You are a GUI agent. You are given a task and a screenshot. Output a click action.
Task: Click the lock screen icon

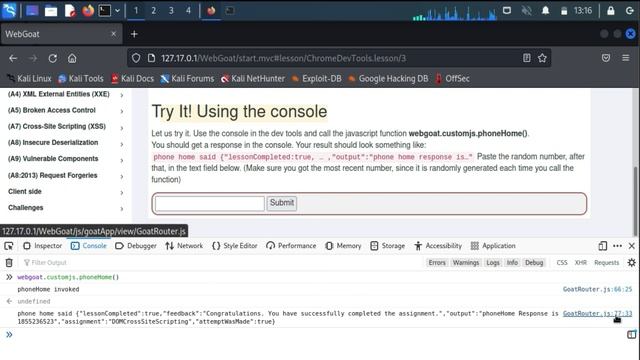pos(611,11)
